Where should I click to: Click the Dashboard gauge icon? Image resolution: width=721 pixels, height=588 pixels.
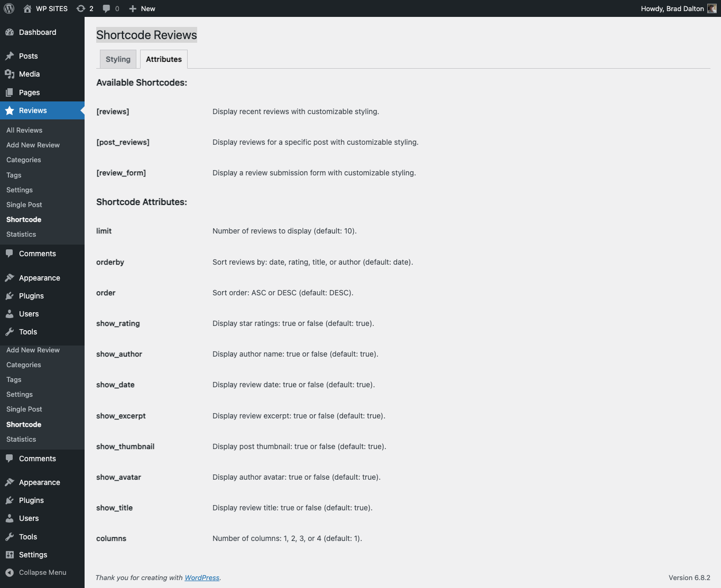click(10, 32)
